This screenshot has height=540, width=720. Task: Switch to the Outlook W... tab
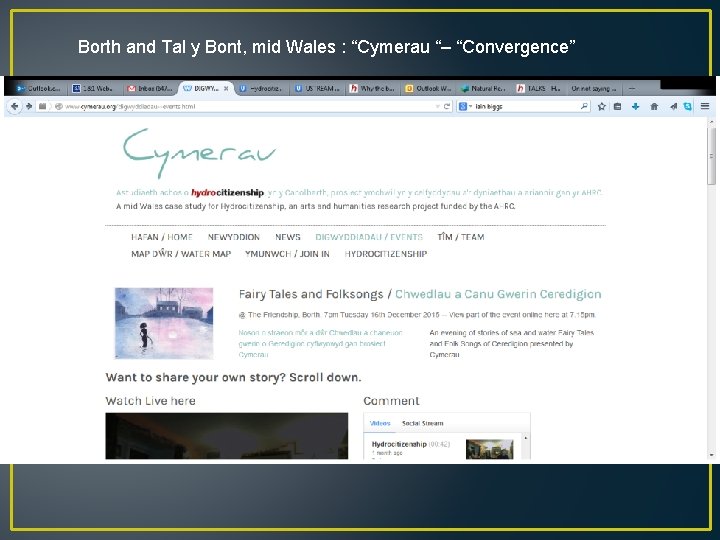pyautogui.click(x=428, y=88)
